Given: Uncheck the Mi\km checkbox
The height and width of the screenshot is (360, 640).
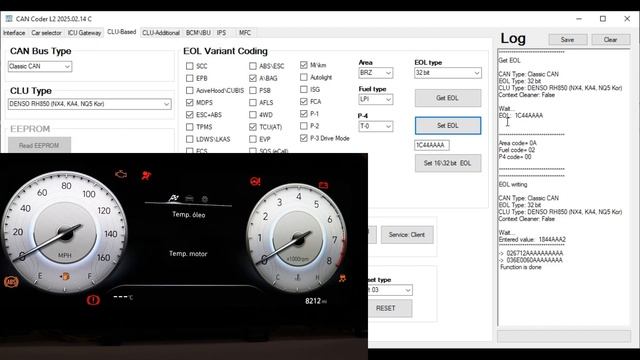Looking at the screenshot, I should pyautogui.click(x=304, y=65).
